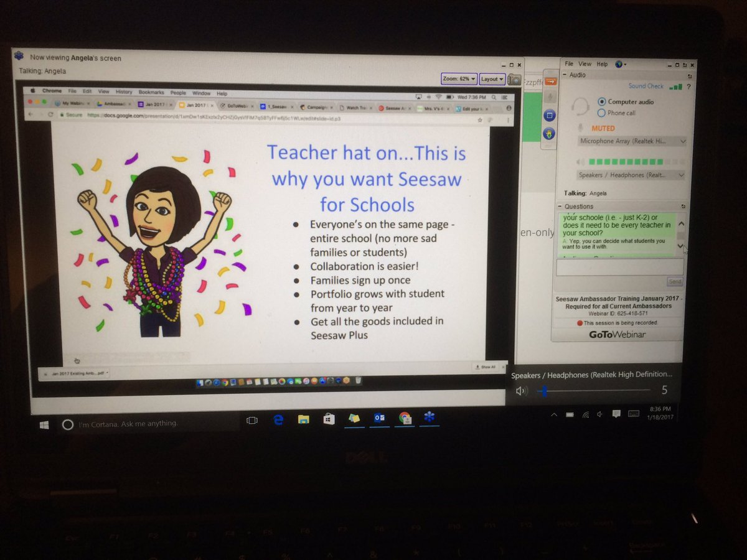Click the Cortana circle icon
Screen dimensions: 747x560
tap(68, 424)
